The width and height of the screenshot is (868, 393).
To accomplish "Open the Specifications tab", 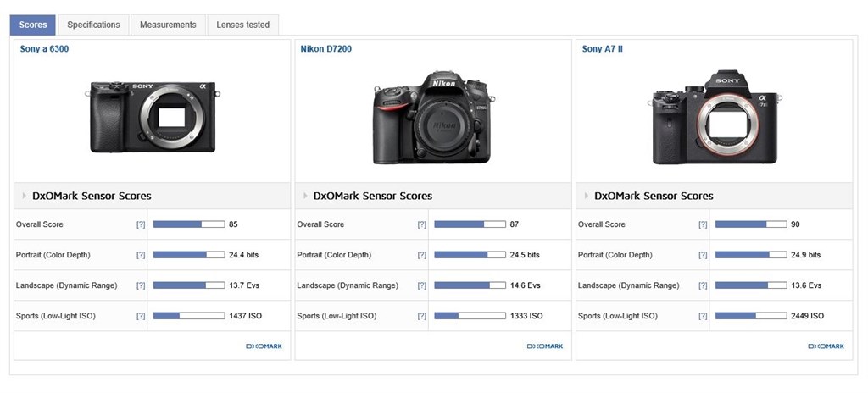I will point(93,25).
